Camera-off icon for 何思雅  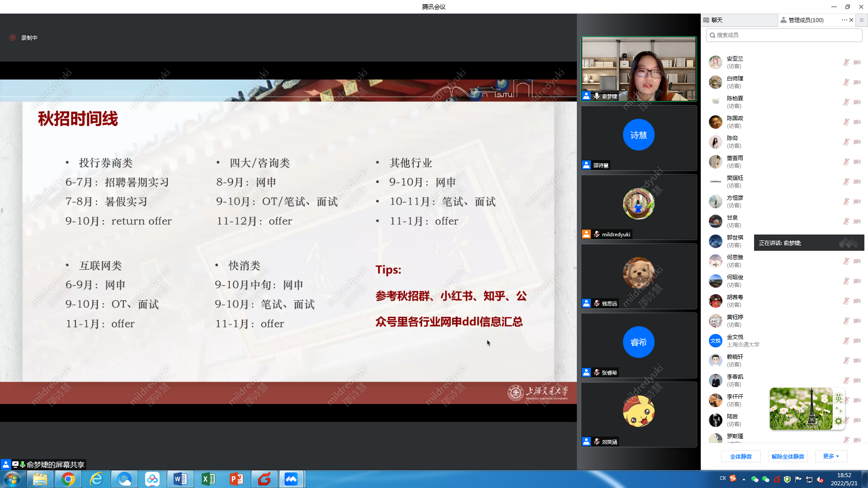pos(857,261)
